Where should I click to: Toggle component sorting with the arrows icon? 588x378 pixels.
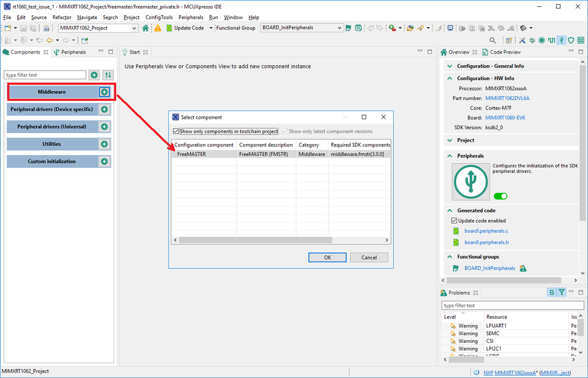click(108, 75)
